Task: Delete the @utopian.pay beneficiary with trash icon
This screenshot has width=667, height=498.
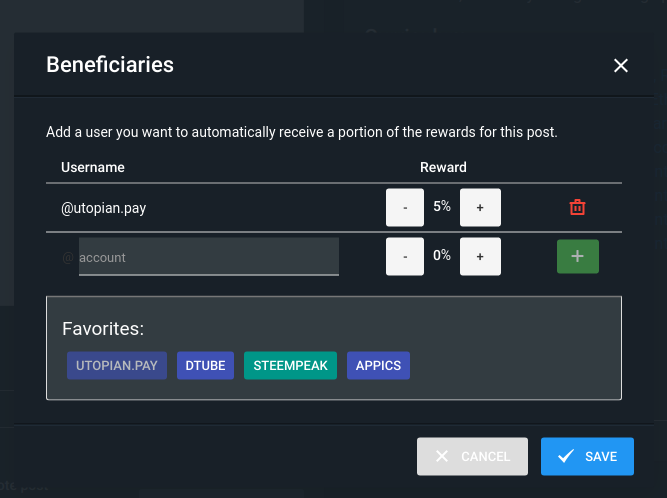Action: point(577,208)
